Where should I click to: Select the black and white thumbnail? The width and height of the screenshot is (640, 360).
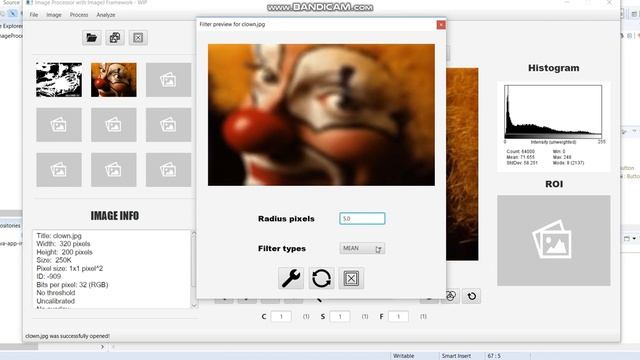(59, 80)
